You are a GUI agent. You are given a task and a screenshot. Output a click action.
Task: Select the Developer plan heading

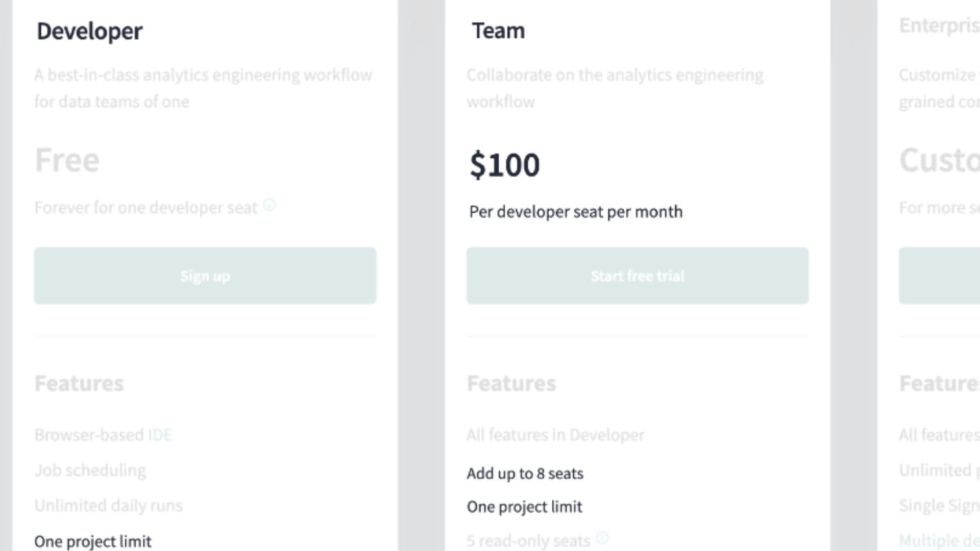click(x=90, y=31)
